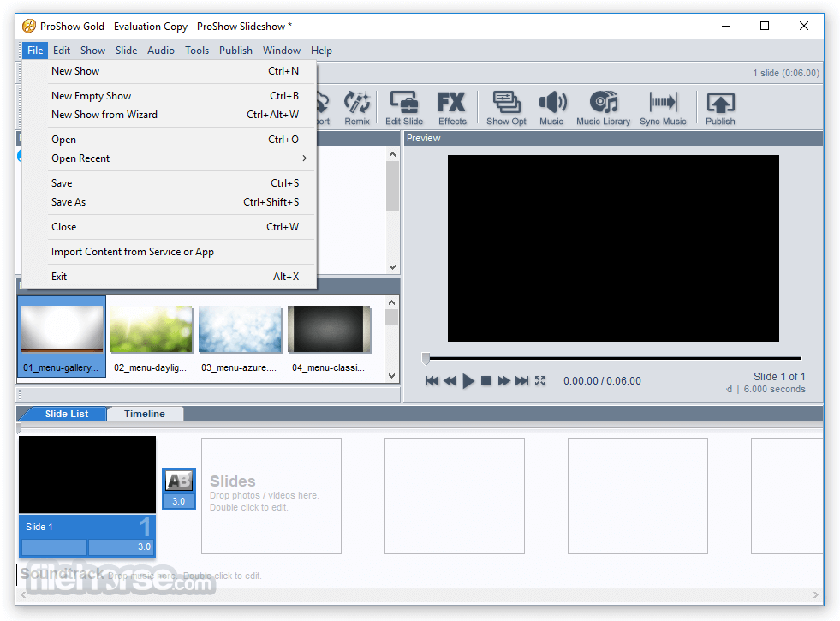
Task: Click the Preview panel header
Action: [x=613, y=138]
